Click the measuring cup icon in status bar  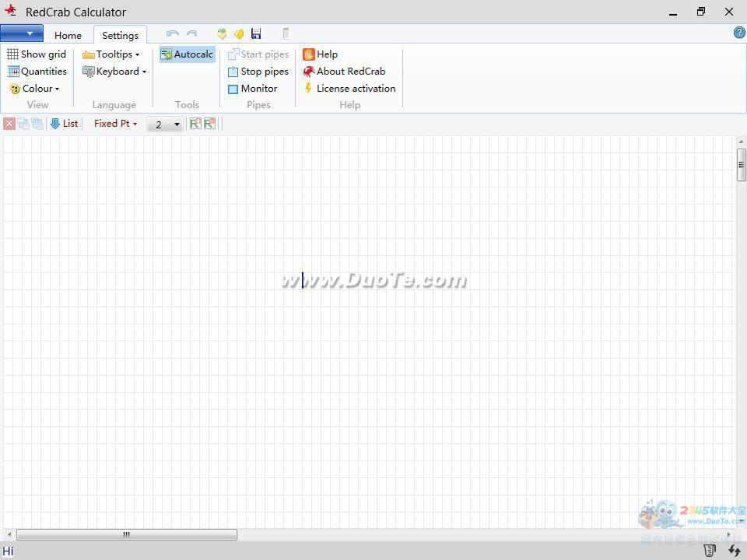[710, 551]
